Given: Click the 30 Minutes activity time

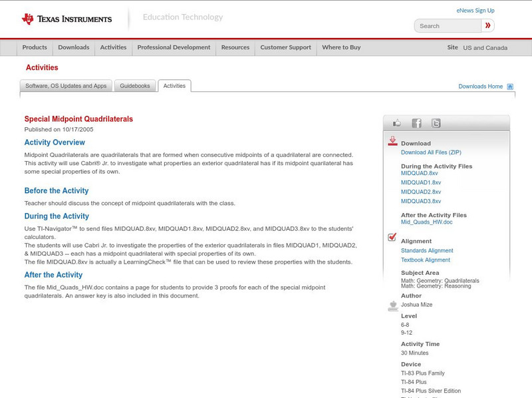Looking at the screenshot, I should pos(414,353).
